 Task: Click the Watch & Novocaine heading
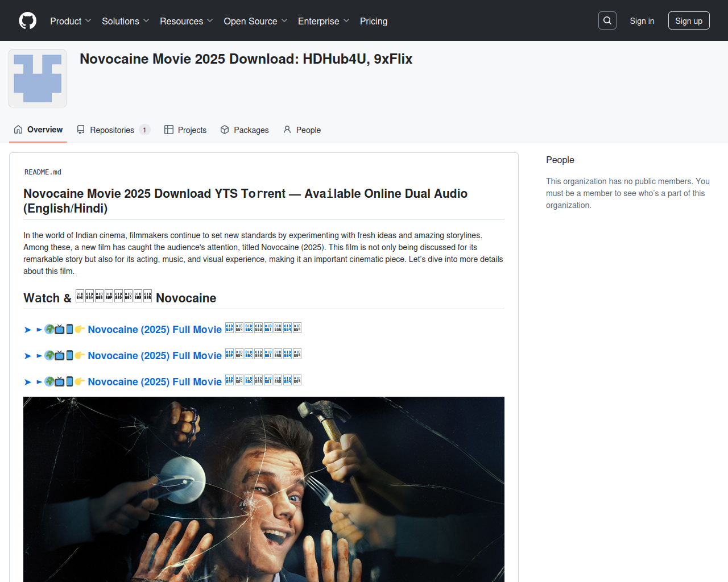click(120, 298)
